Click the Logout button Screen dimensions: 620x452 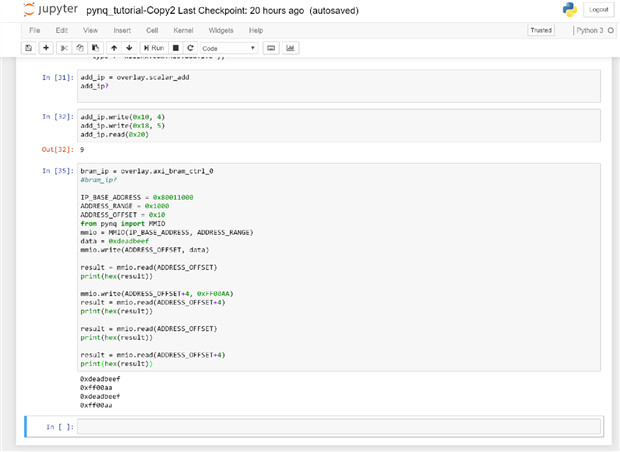(x=598, y=9)
